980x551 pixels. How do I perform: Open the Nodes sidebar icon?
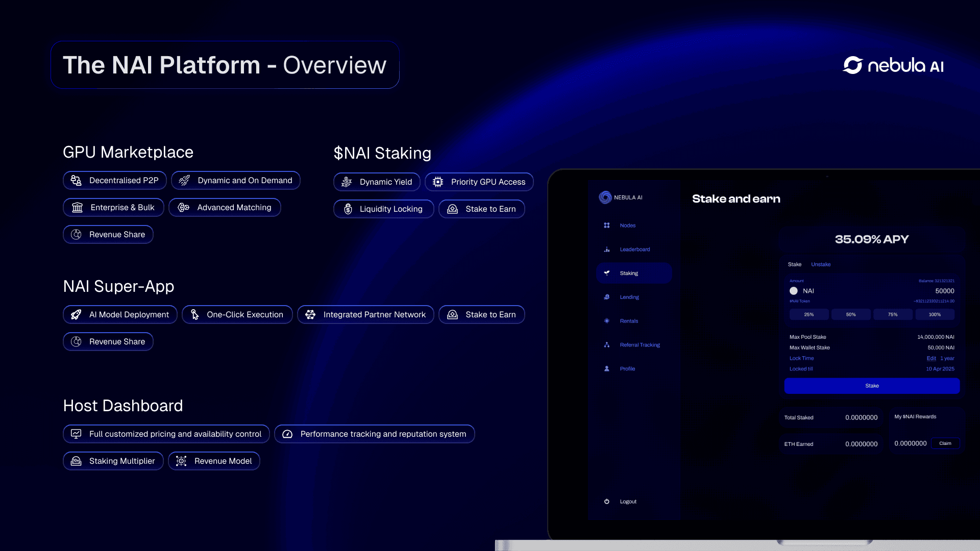(x=607, y=226)
